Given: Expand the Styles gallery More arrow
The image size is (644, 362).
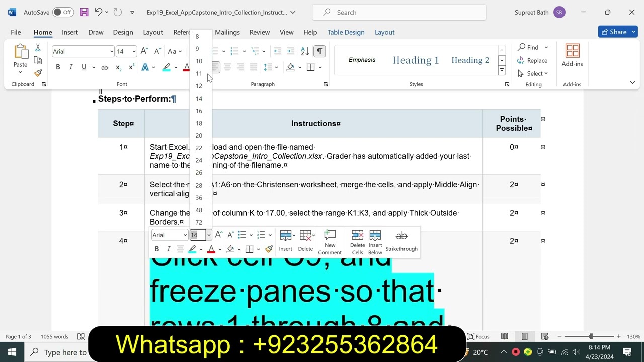Looking at the screenshot, I should click(x=502, y=71).
